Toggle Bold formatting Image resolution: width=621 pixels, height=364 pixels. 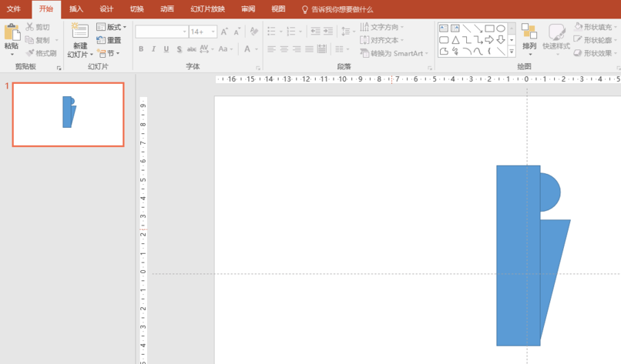click(x=141, y=49)
